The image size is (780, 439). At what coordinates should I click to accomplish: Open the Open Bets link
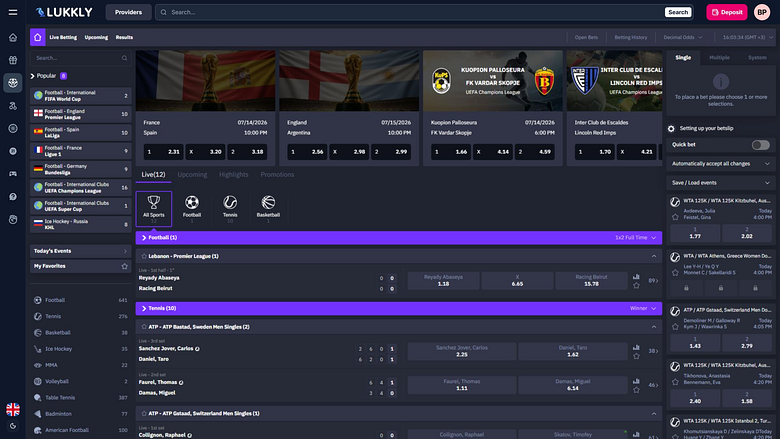click(x=586, y=37)
